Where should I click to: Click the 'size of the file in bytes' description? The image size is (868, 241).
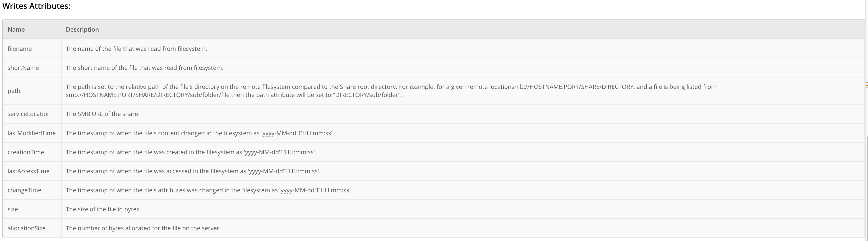point(103,209)
